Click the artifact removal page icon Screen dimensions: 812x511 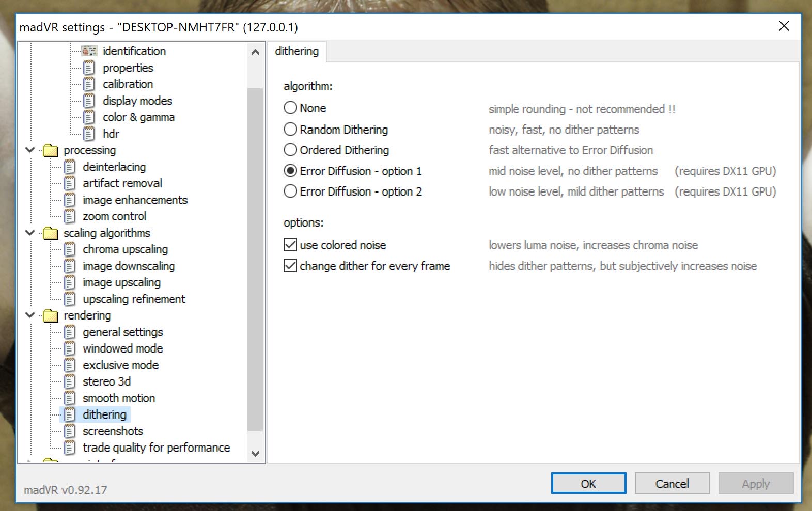click(70, 183)
